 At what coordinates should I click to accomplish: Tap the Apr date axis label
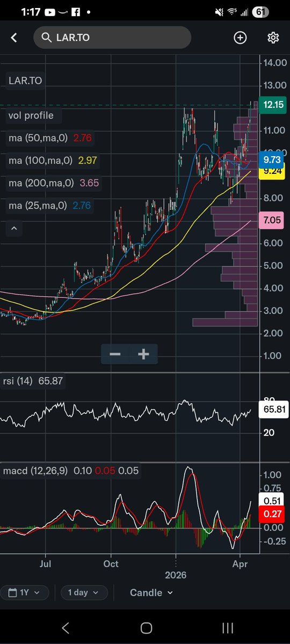[x=239, y=565]
